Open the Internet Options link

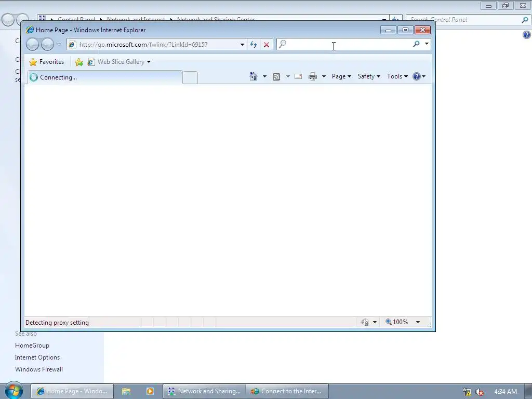click(x=37, y=357)
